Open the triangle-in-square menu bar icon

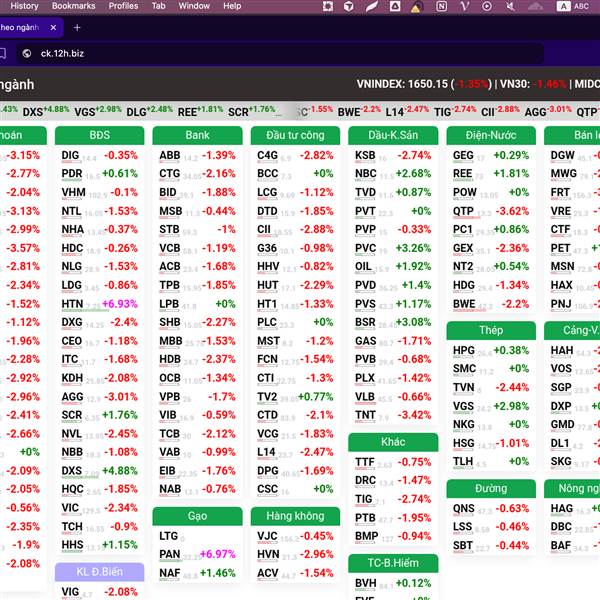(x=395, y=6)
